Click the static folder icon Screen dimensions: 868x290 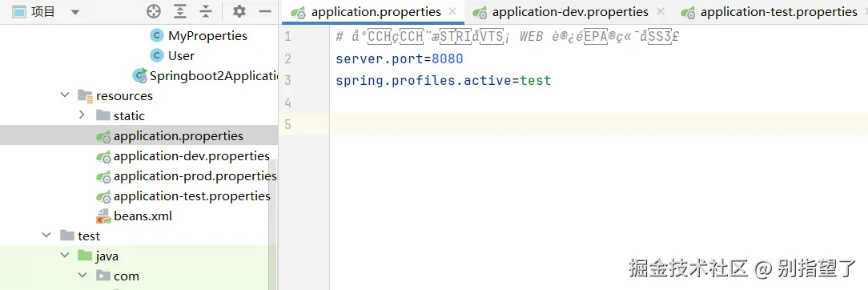click(103, 115)
